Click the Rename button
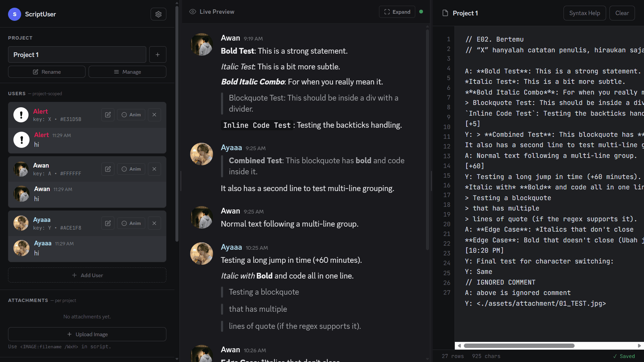The image size is (644, 362). [x=47, y=71]
